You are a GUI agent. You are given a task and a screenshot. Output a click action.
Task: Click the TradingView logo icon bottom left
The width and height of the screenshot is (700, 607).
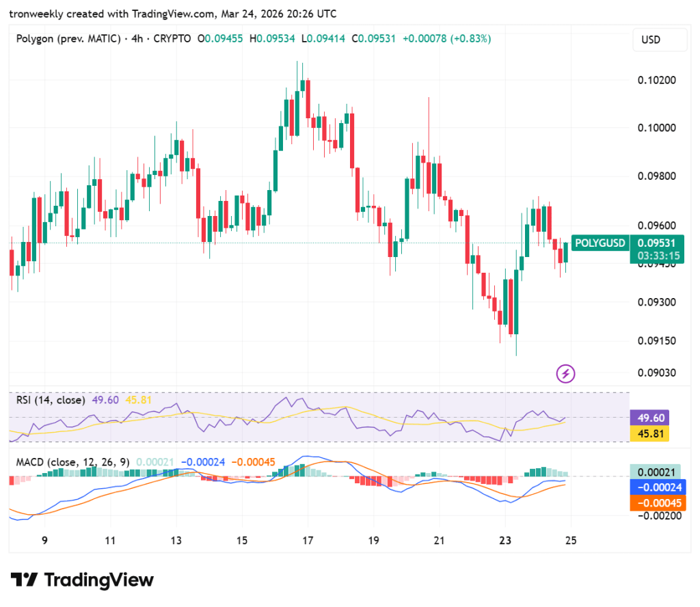click(x=24, y=580)
